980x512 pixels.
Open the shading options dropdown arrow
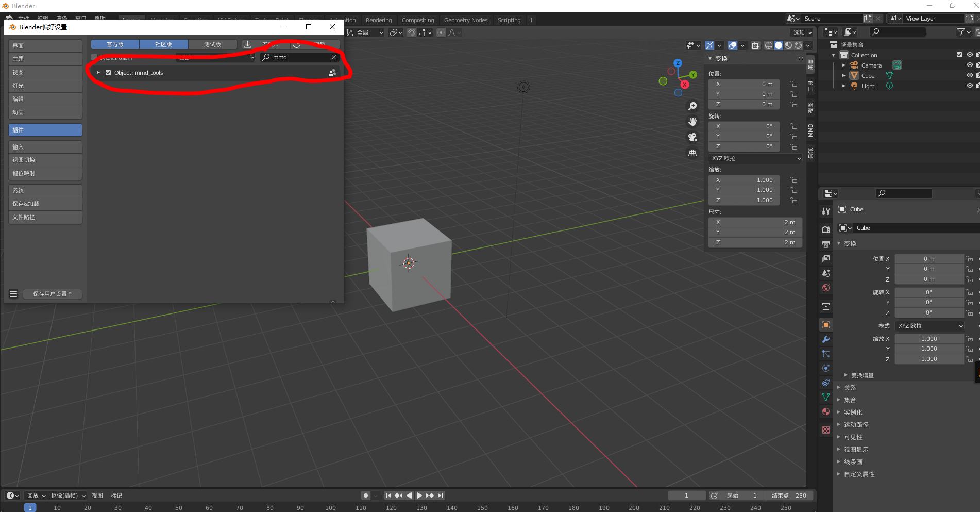pos(808,45)
